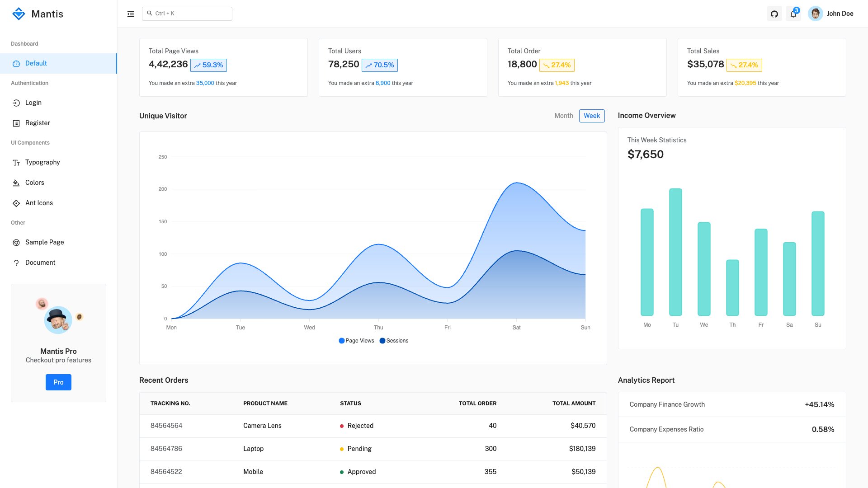Open Ant Icons from the sidebar
The image size is (868, 488).
16,203
